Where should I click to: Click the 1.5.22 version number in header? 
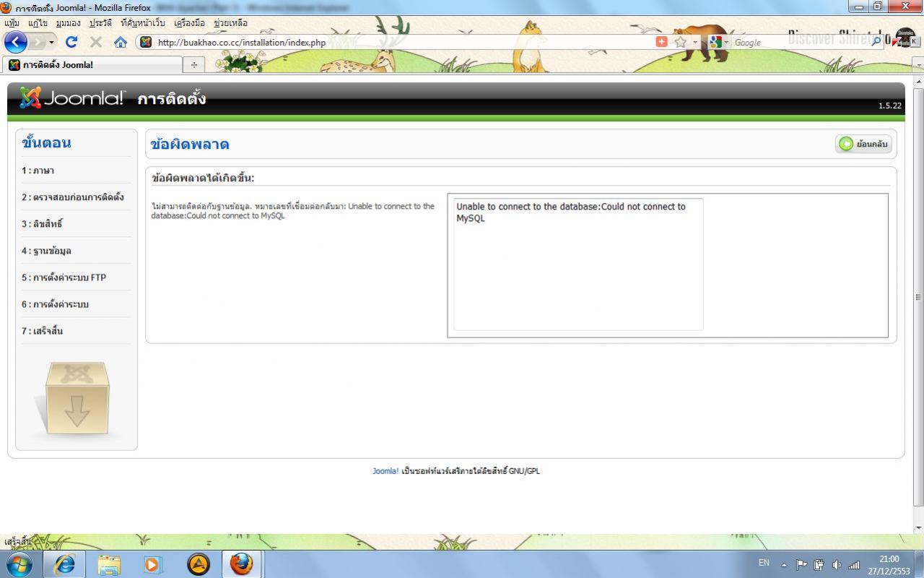890,105
